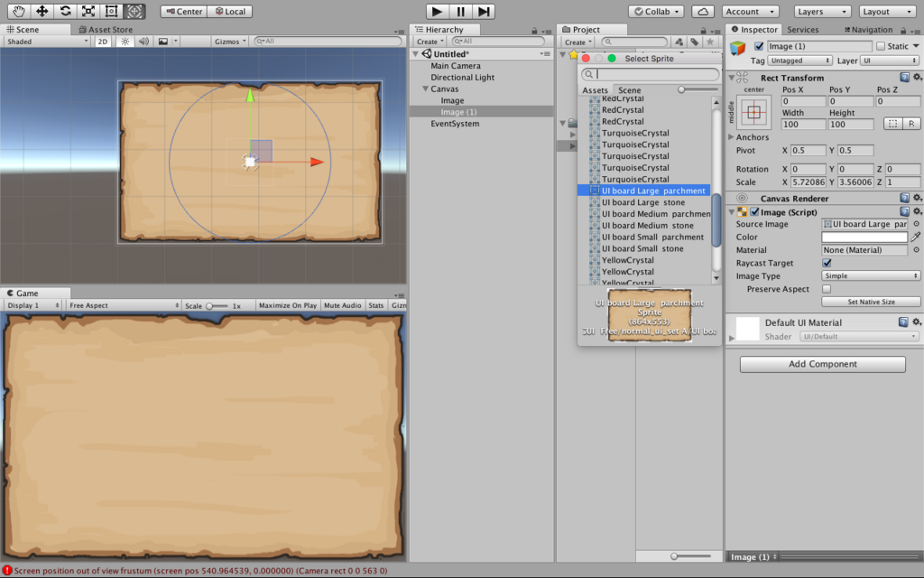Toggle Local handle rotation button
Screen dimensions: 924x578
pyautogui.click(x=230, y=11)
